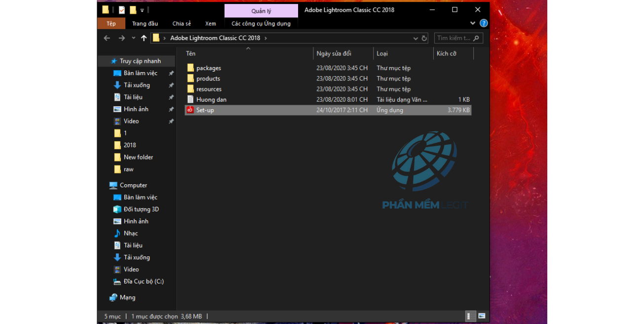
Task: Click the Quản lý contextual tab
Action: coord(261,11)
